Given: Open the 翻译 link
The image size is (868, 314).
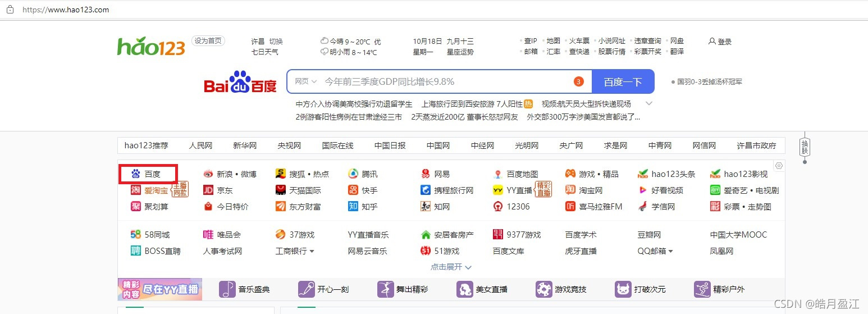Looking at the screenshot, I should click(x=677, y=52).
